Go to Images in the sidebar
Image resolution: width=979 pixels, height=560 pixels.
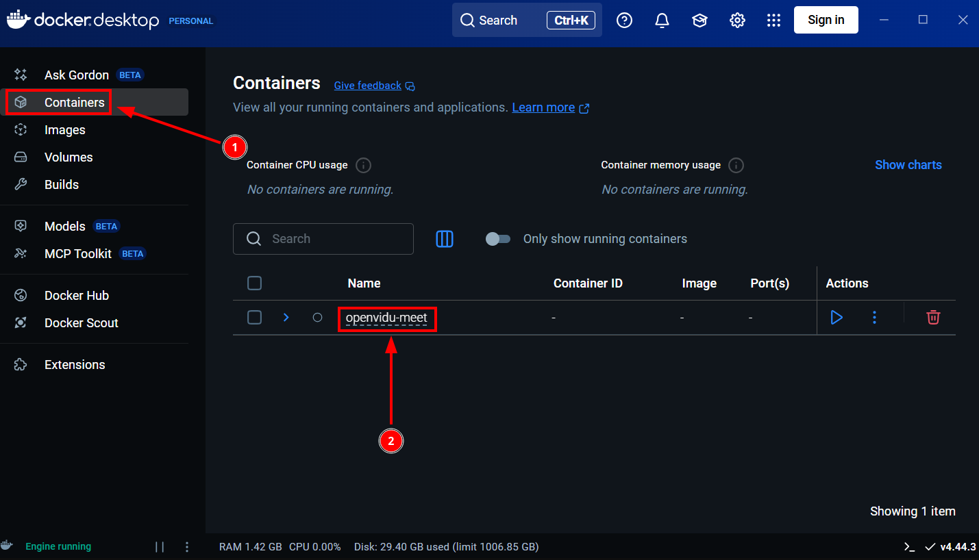pos(65,130)
